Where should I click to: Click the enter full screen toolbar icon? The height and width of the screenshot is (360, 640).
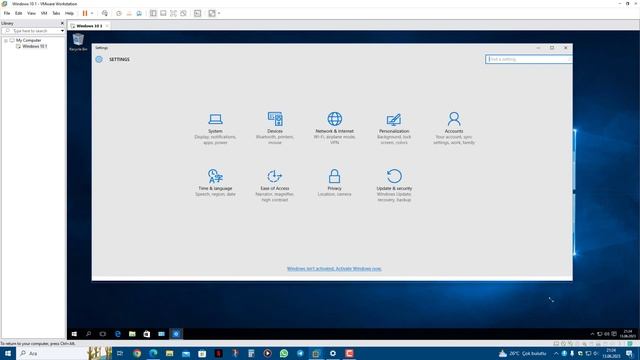(173, 13)
